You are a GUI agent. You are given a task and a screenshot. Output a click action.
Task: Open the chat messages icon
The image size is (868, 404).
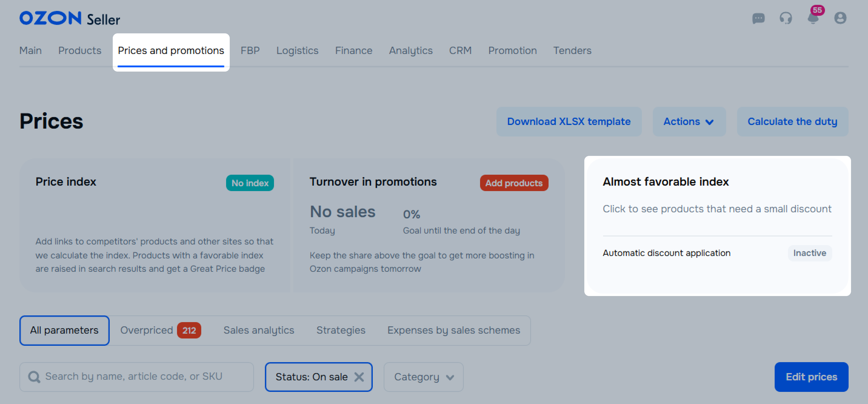[759, 18]
